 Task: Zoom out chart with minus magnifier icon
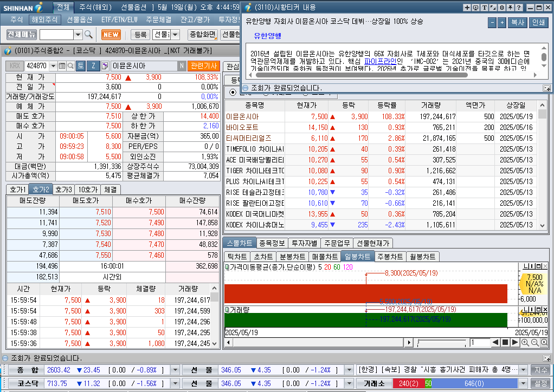click(x=534, y=342)
